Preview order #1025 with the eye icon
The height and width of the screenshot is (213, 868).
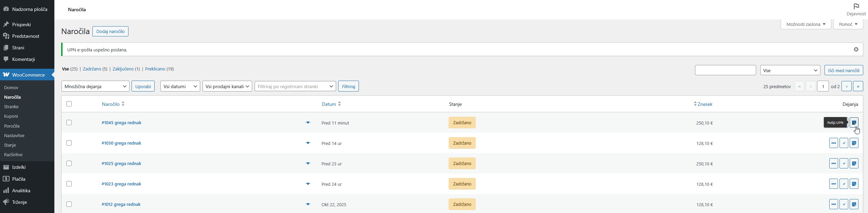pyautogui.click(x=308, y=163)
